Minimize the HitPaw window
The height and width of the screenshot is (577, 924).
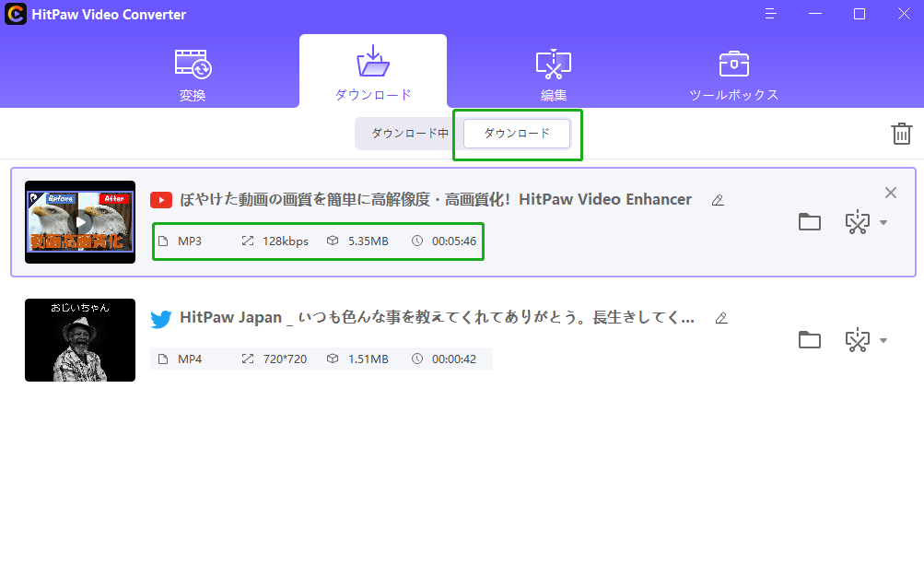pyautogui.click(x=815, y=14)
